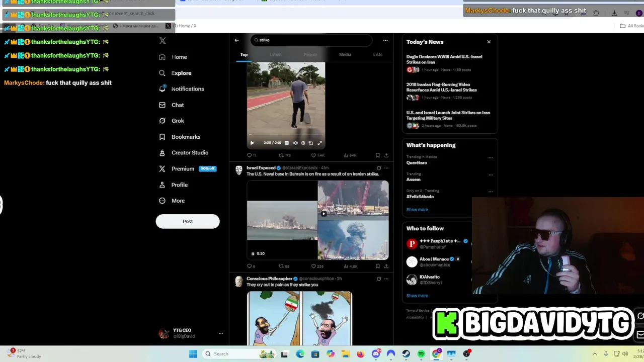644x362 pixels.
Task: Open Premium in sidebar
Action: tap(187, 169)
